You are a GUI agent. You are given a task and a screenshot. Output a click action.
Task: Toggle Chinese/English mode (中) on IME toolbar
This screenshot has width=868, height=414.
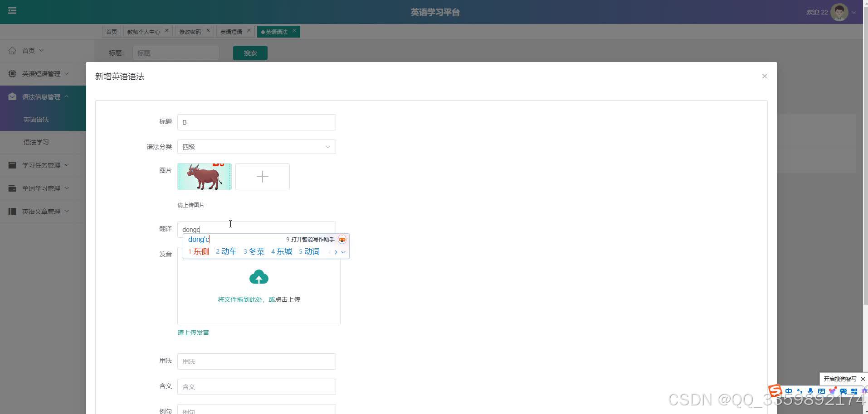789,391
